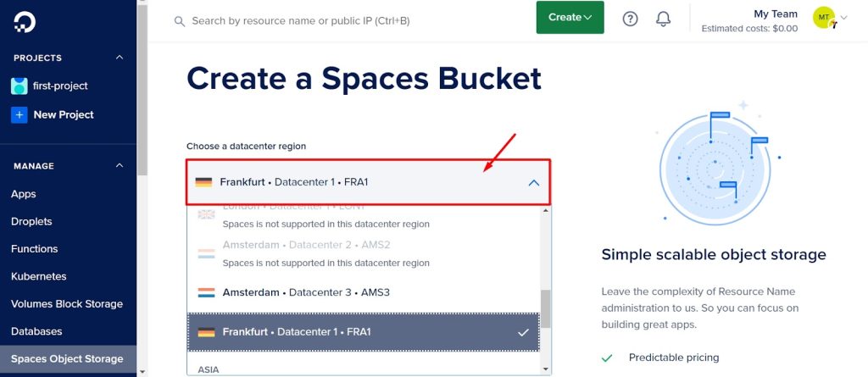
Task: Click the DigitalOcean logo icon
Action: (25, 23)
